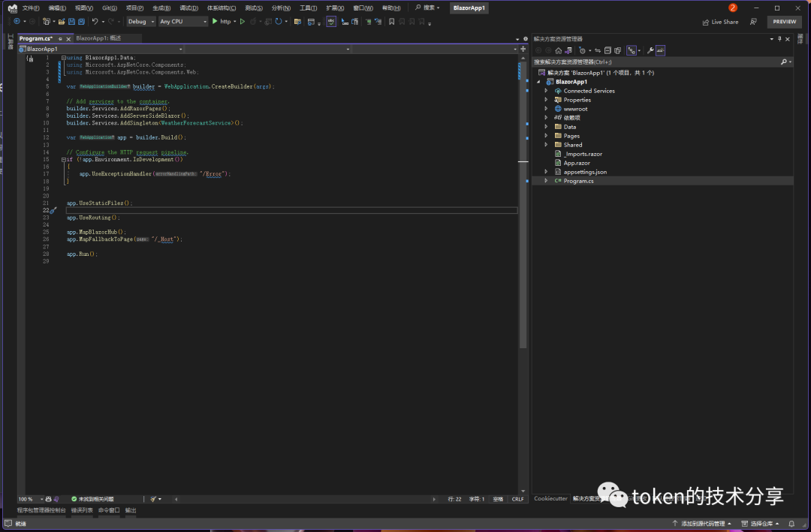
Task: Toggle the file nesting icon in Solution Explorer
Action: [x=632, y=51]
